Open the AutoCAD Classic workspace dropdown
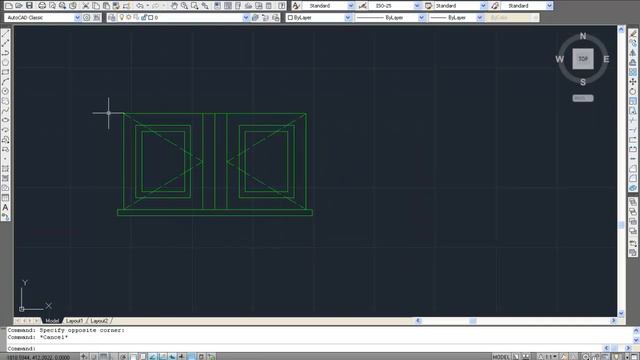The width and height of the screenshot is (640, 360). tap(78, 18)
